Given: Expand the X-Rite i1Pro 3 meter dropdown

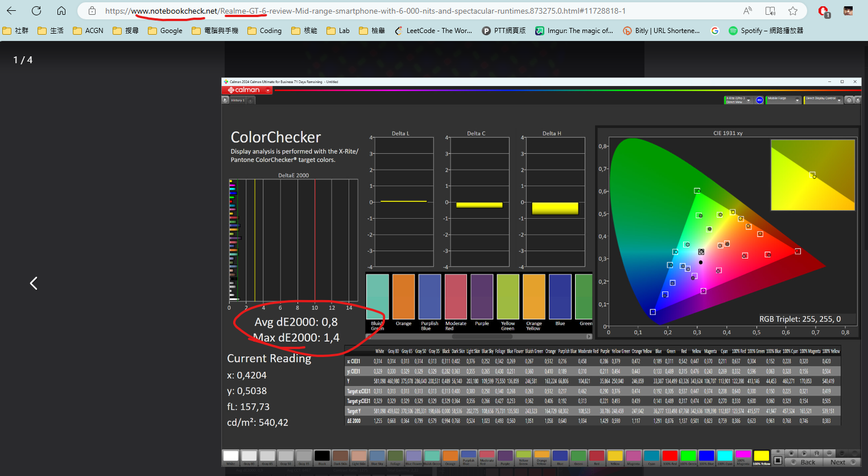Looking at the screenshot, I should point(749,100).
